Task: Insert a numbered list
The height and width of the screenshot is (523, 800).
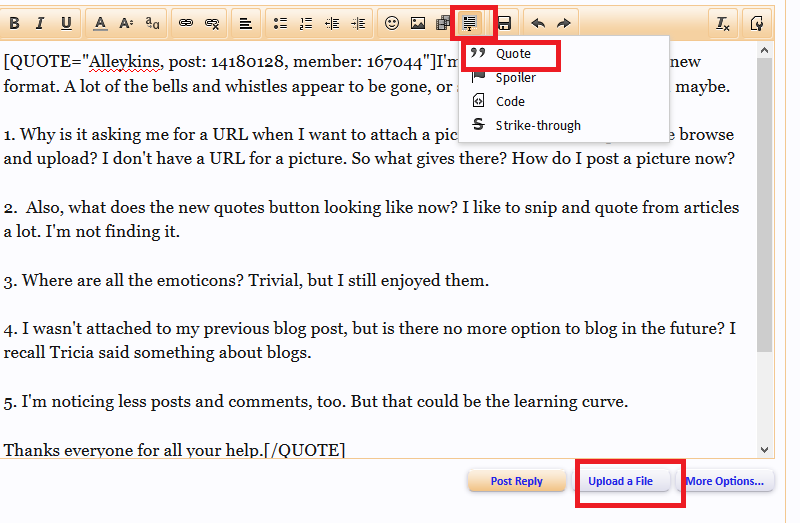Action: (x=306, y=22)
